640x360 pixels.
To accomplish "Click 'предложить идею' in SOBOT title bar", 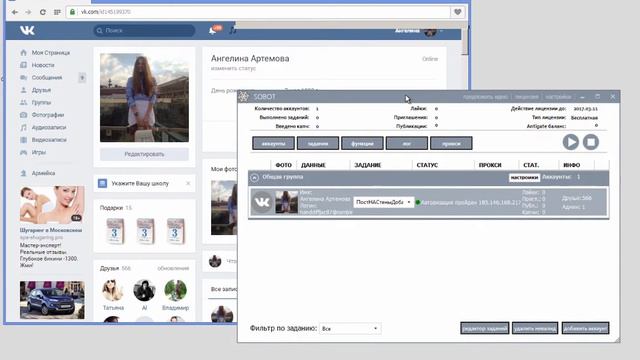I will click(485, 97).
